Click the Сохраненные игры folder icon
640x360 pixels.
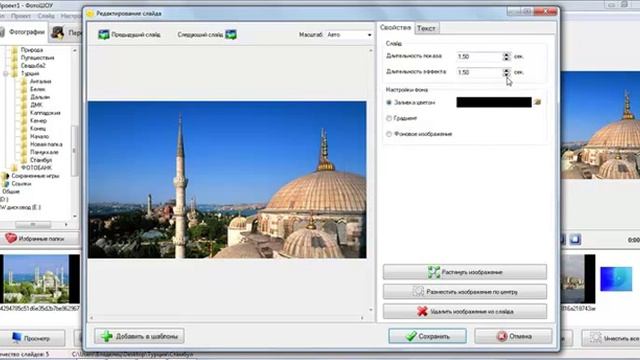5,176
